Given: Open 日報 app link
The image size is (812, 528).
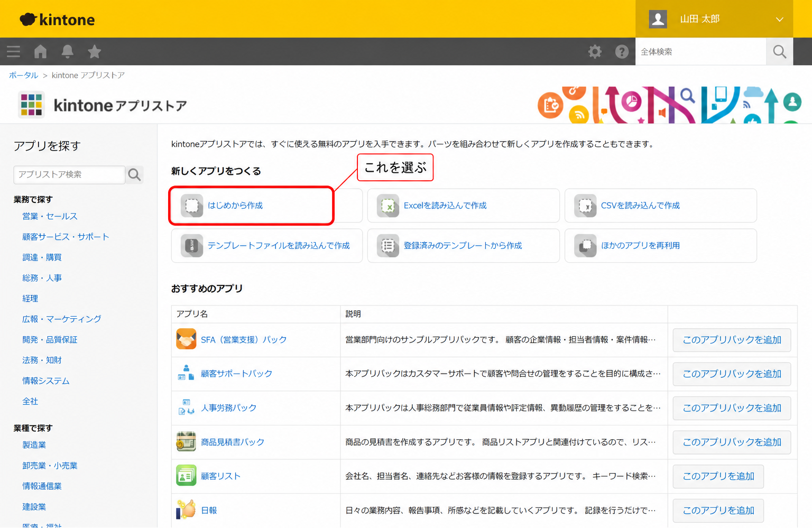Looking at the screenshot, I should pyautogui.click(x=209, y=511).
